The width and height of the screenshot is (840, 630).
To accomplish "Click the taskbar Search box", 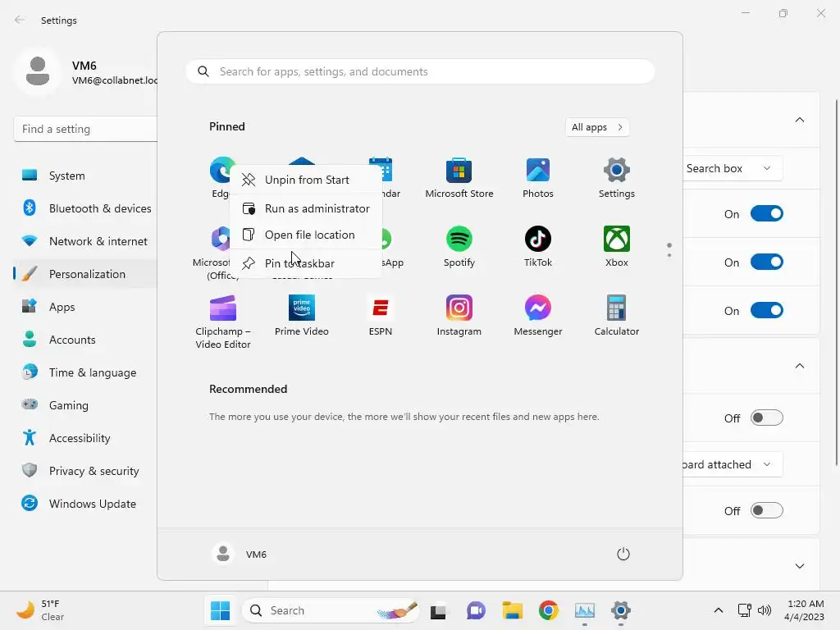I will [x=331, y=610].
